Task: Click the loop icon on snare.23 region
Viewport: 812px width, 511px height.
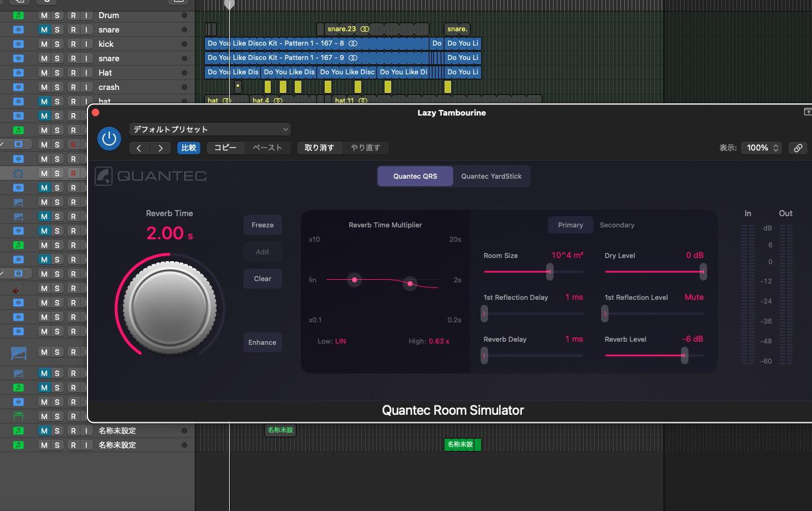Action: (x=364, y=29)
